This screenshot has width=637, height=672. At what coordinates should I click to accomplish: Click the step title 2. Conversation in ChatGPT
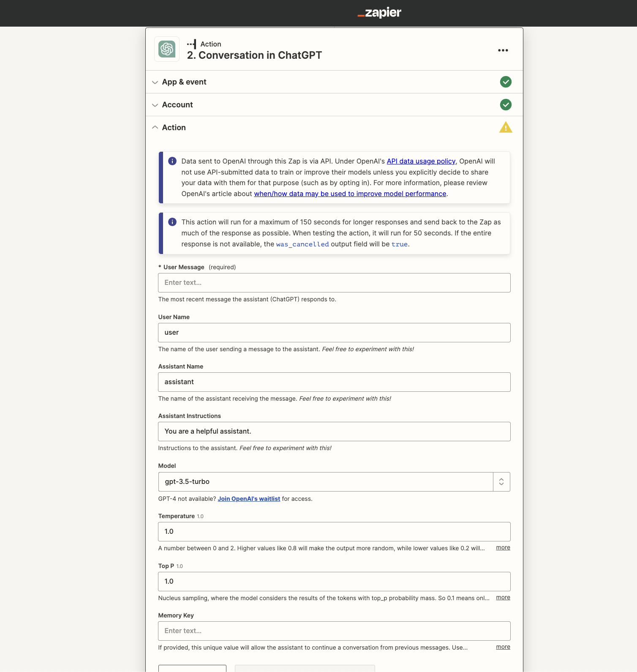254,55
